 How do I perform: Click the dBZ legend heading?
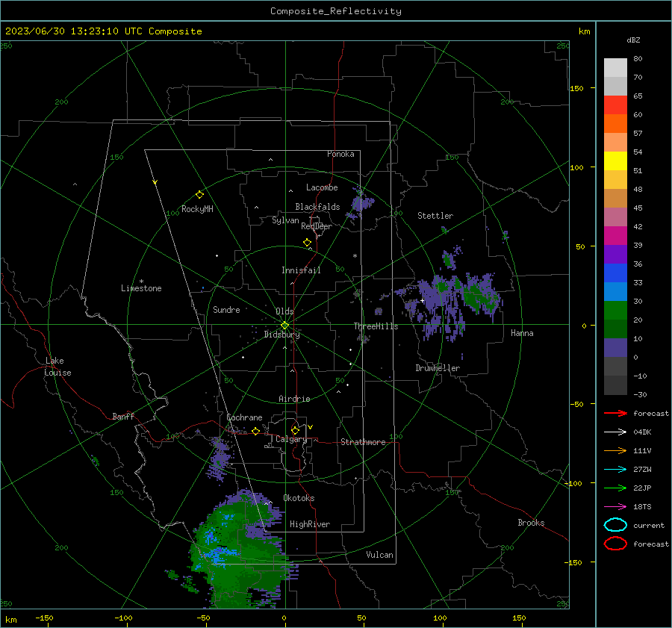tap(633, 40)
